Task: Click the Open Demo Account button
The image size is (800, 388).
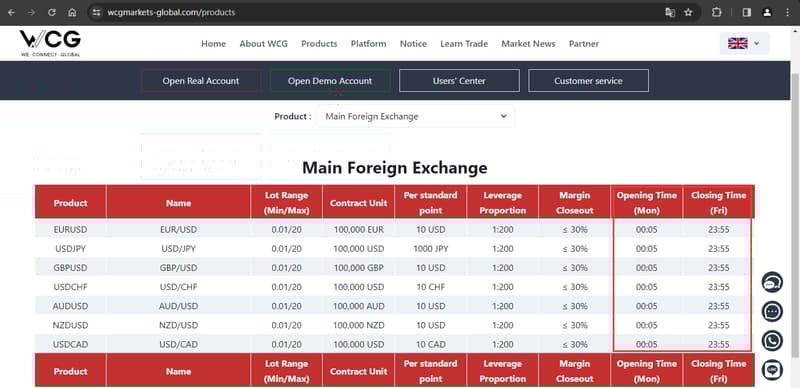Action: 330,81
